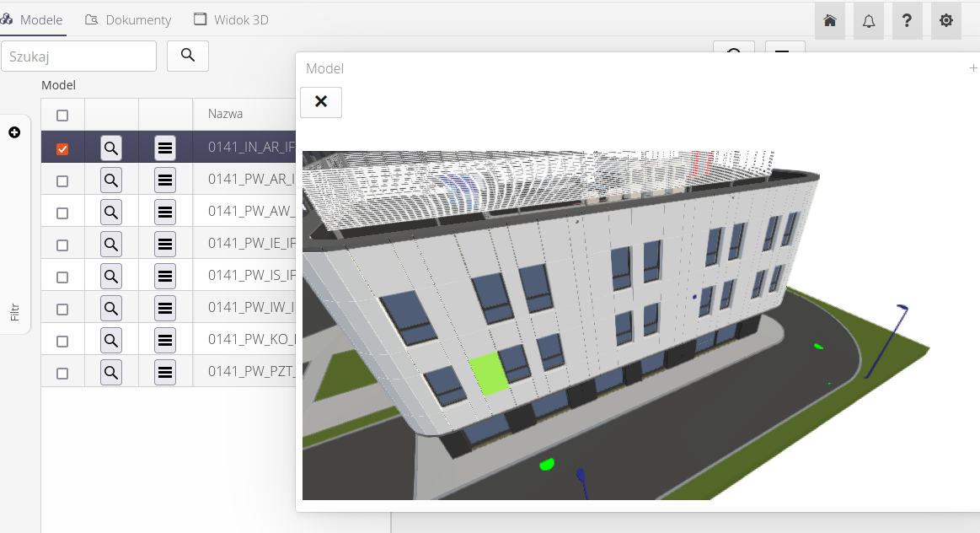980x533 pixels.
Task: Click magnifier icon for 0141_PW_KO row
Action: [x=111, y=341]
